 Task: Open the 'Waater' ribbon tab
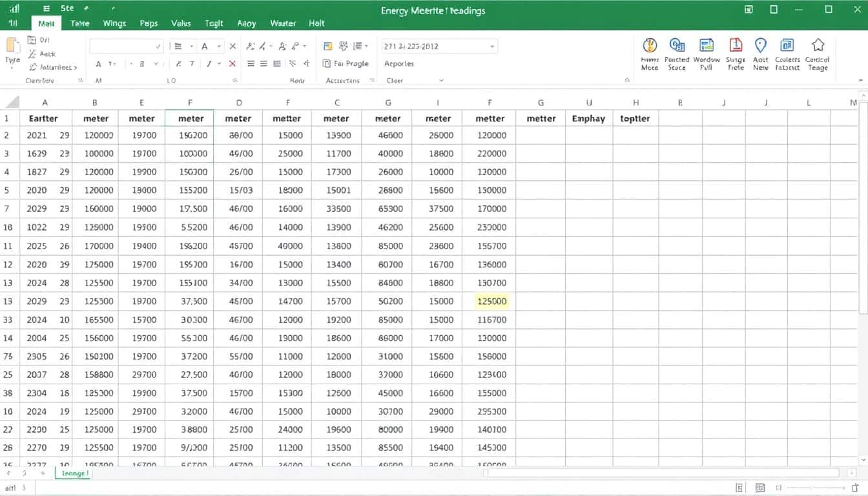coord(283,23)
